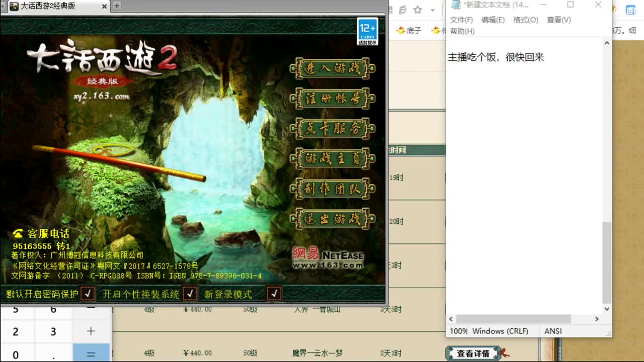This screenshot has width=644, height=362.
Task: Click the 网易 NetEase logo
Action: [x=328, y=253]
